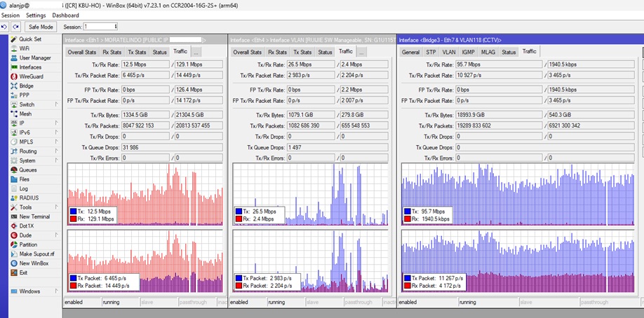Expand the Switch submenu

(57, 104)
